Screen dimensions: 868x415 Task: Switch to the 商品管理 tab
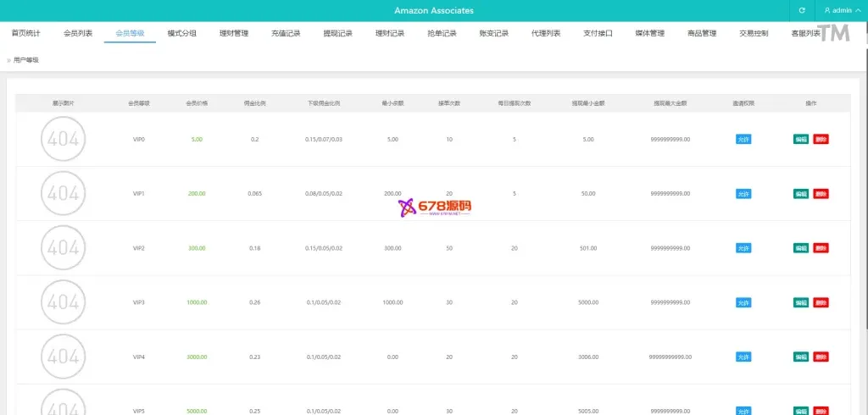(702, 34)
